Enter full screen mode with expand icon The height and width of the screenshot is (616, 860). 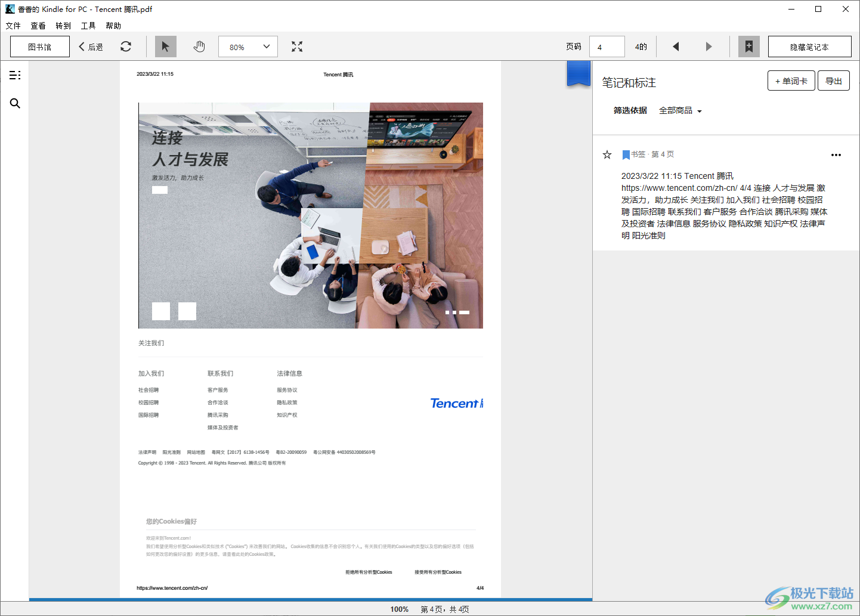297,47
